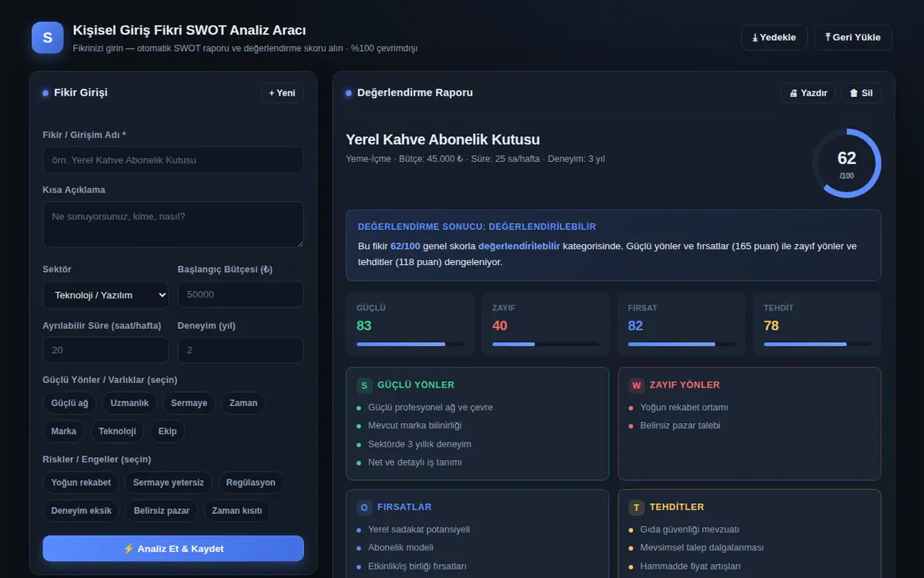Toggle the Güçlü ağ chip

[x=69, y=403]
